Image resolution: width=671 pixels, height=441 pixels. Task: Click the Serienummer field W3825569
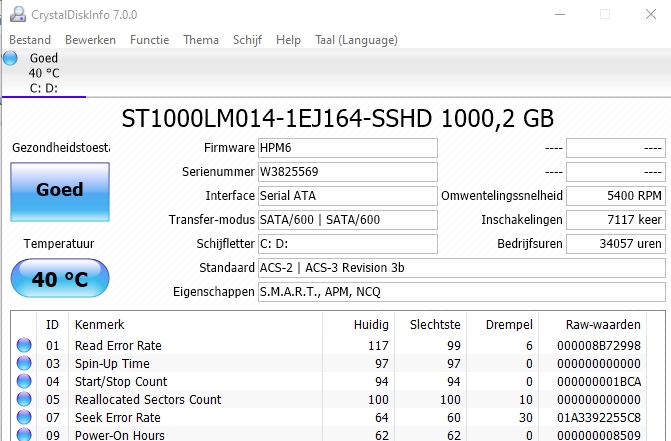347,172
